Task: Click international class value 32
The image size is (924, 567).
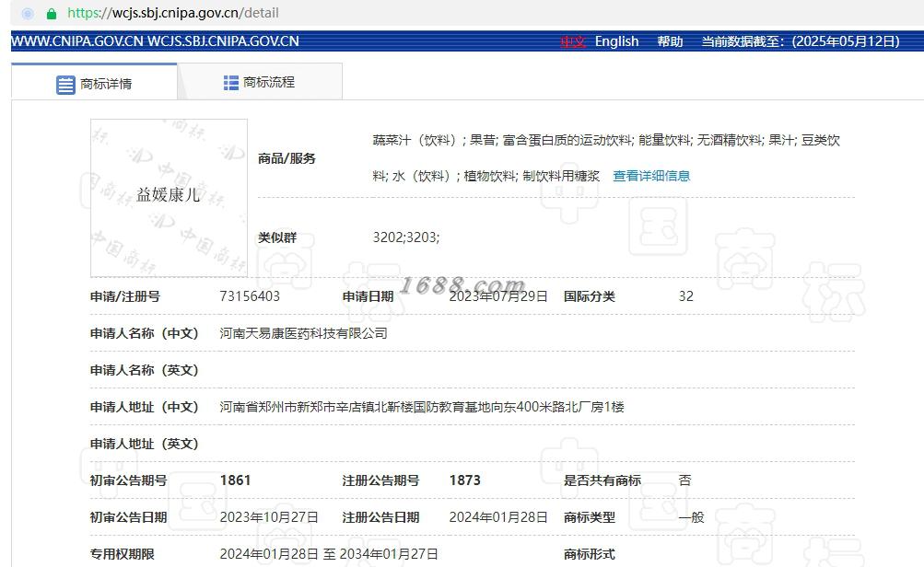Action: pyautogui.click(x=686, y=296)
